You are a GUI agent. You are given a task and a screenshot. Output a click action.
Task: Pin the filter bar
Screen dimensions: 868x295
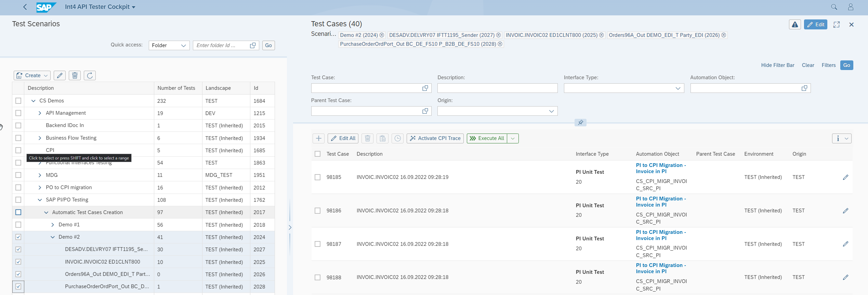(x=580, y=123)
